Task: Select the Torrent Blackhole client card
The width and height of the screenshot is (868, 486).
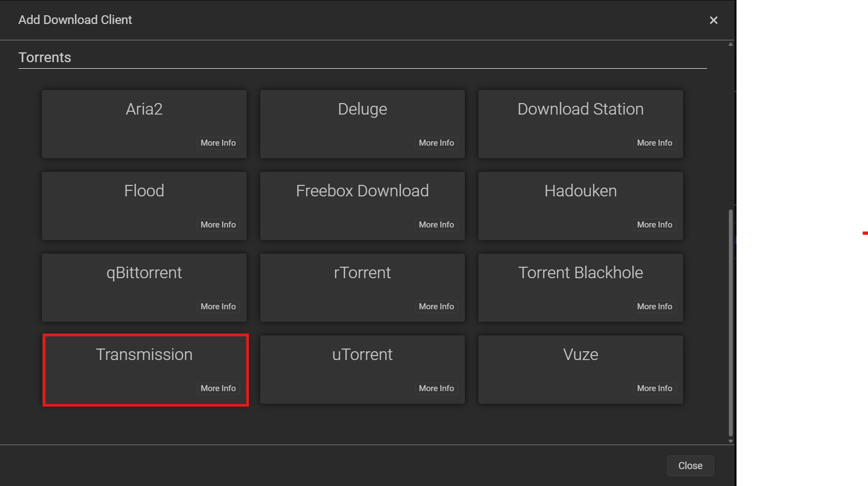Action: 580,288
